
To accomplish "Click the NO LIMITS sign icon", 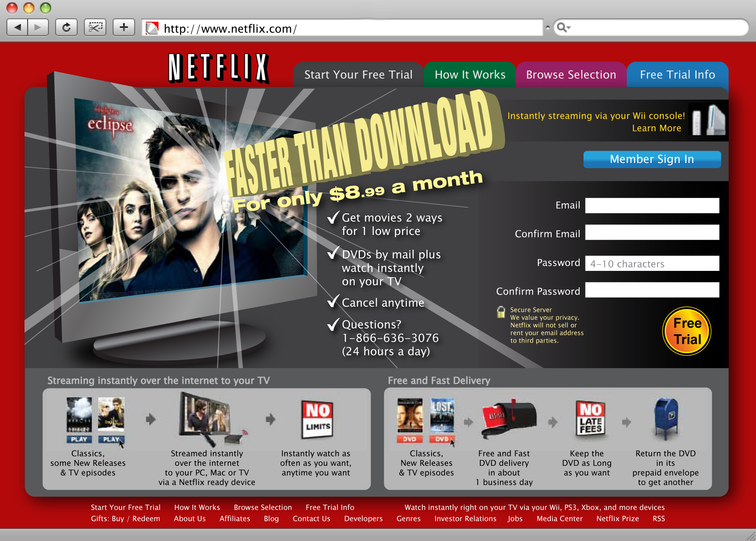I will (317, 419).
